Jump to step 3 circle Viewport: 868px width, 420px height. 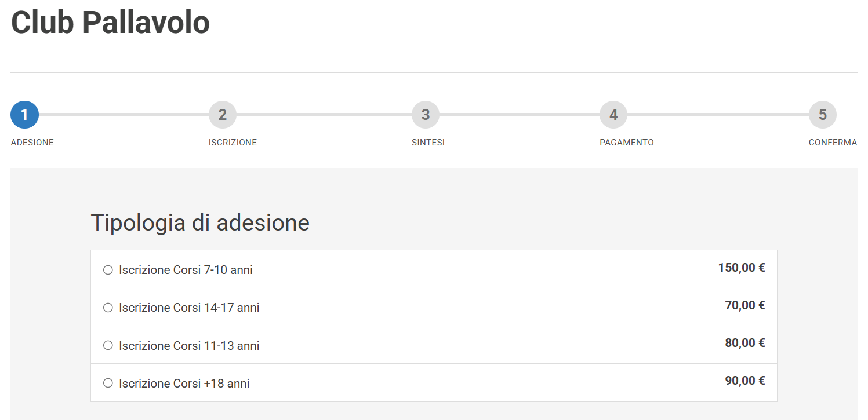point(426,115)
